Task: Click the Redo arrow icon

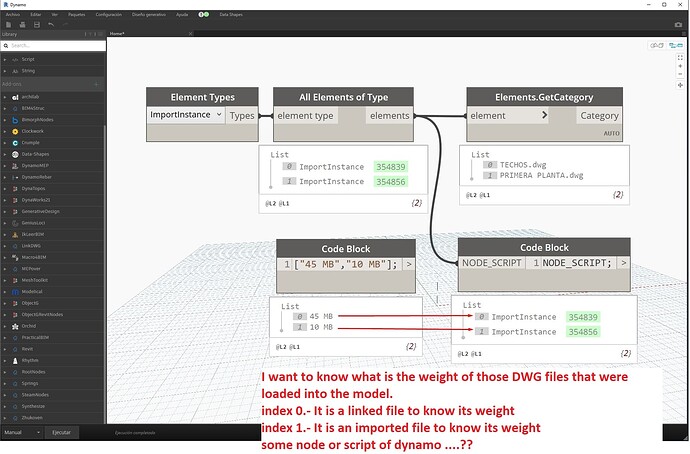Action: [65, 25]
